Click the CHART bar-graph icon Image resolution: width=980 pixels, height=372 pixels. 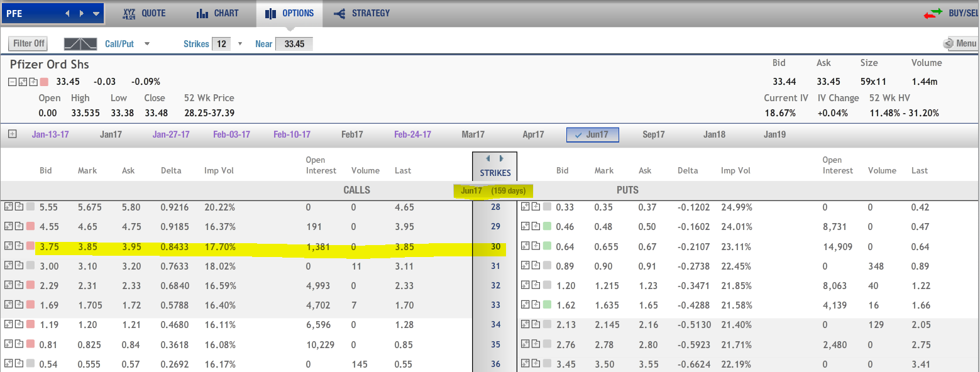202,13
